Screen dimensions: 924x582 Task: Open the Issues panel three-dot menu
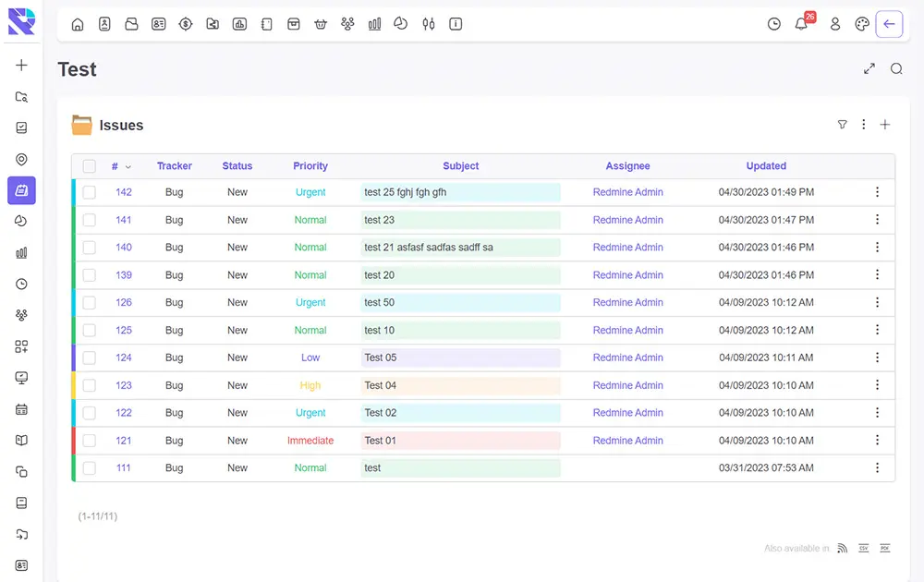pyautogui.click(x=863, y=125)
